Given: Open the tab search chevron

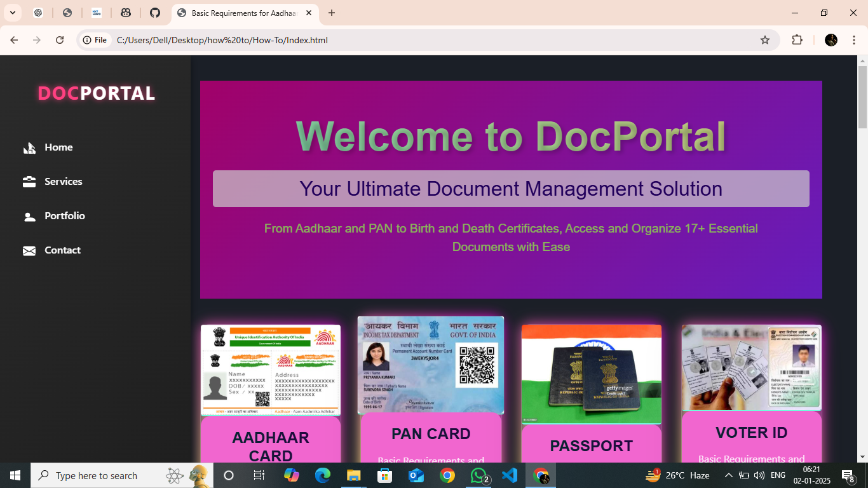Looking at the screenshot, I should (x=12, y=13).
